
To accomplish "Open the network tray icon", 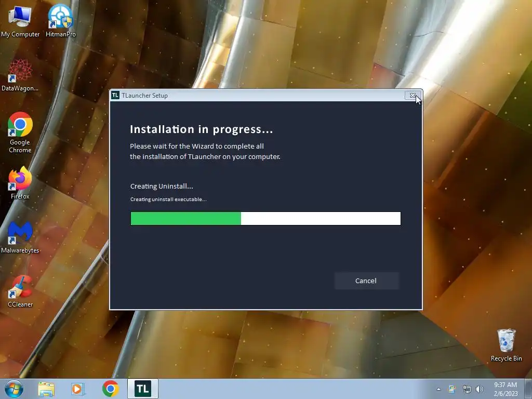I will 467,389.
